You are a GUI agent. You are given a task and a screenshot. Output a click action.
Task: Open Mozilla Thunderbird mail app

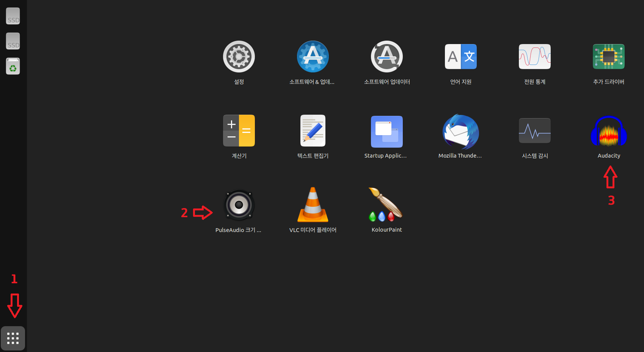(461, 131)
